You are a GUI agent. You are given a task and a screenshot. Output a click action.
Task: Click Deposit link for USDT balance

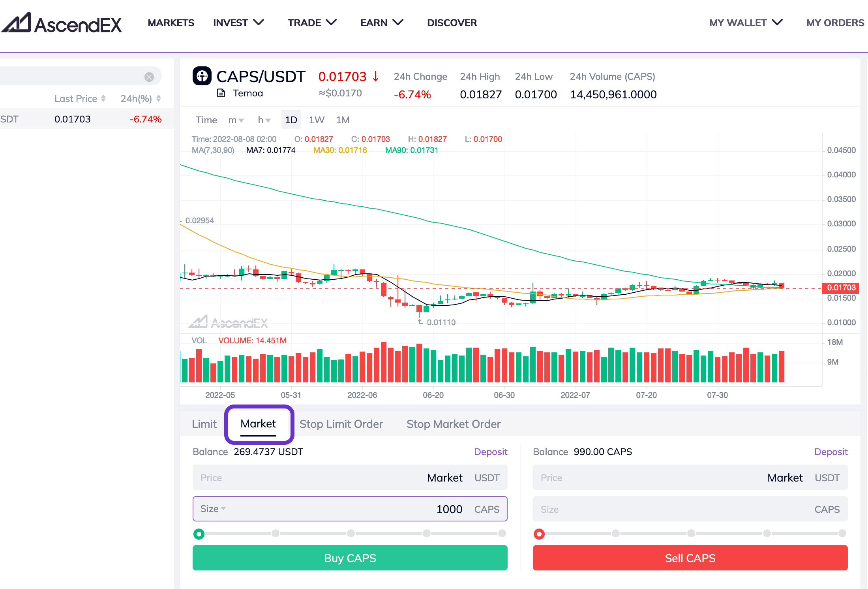(x=491, y=452)
